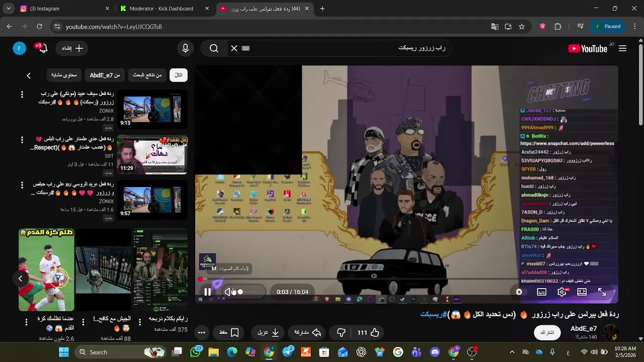Show previous Shorts with the left arrow

(x=20, y=279)
